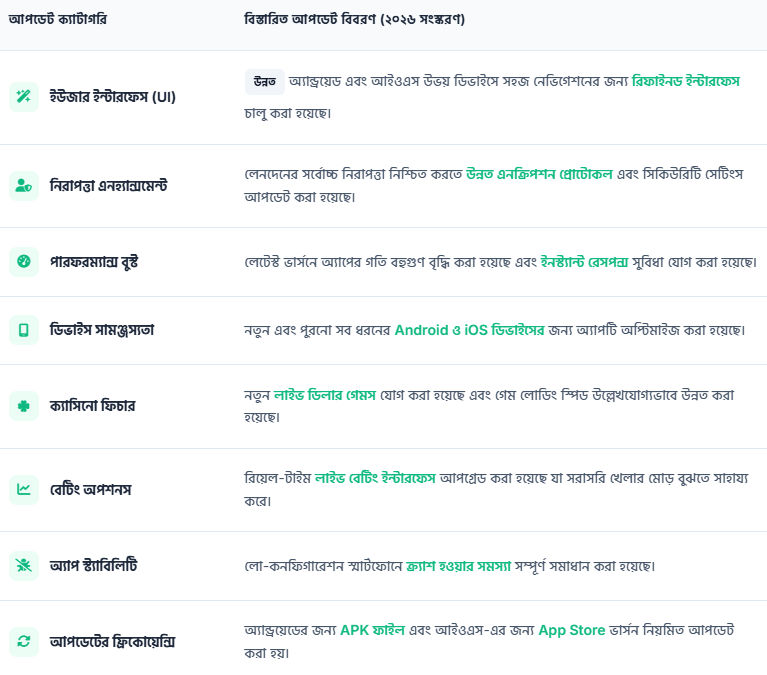Click the crossed-out bug app stability icon
Screen dimensions: 767x675
(x=23, y=566)
